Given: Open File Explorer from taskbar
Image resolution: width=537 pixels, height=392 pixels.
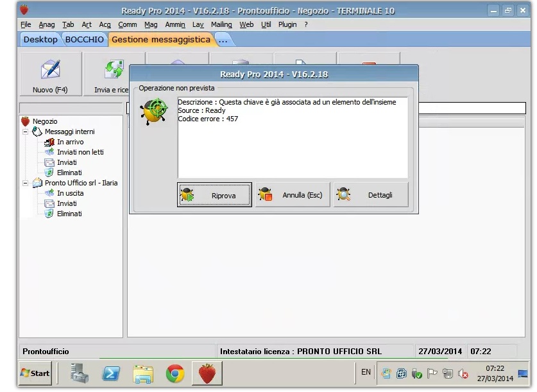Looking at the screenshot, I should pyautogui.click(x=143, y=374).
